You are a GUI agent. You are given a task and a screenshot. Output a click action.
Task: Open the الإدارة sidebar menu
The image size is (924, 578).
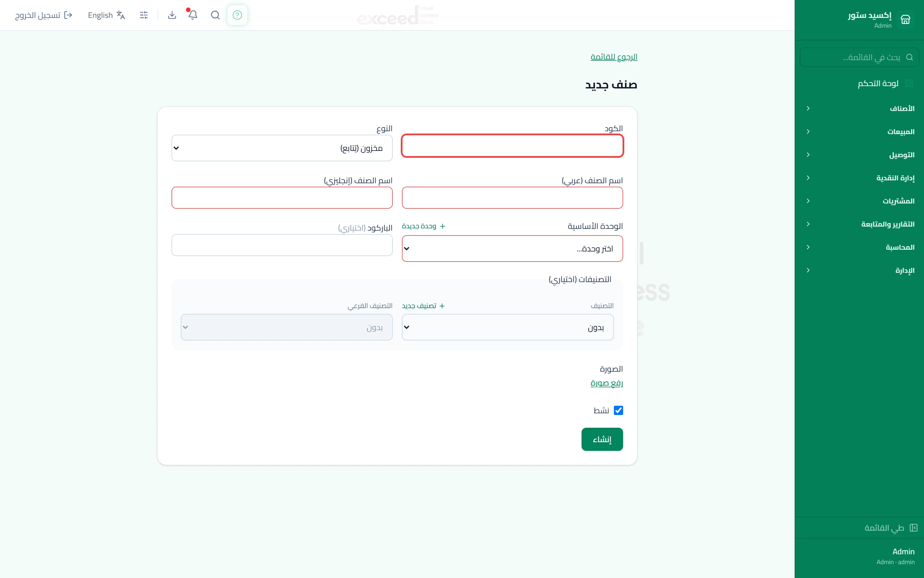point(859,270)
